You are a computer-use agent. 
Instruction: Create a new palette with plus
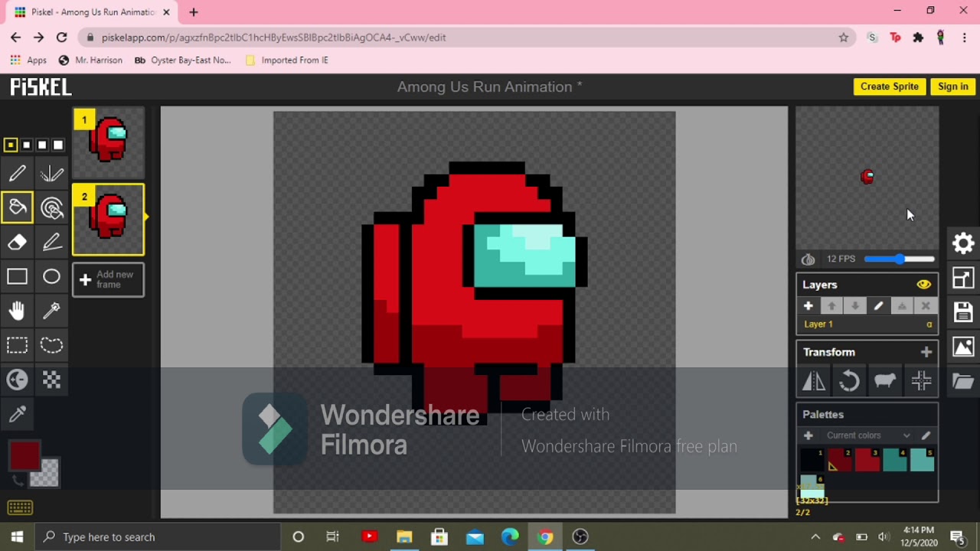pyautogui.click(x=808, y=435)
